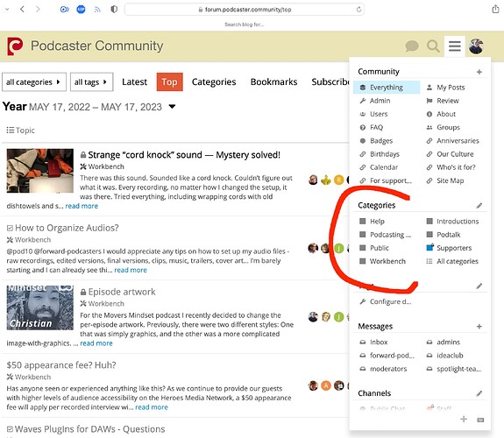Expand the all tags dropdown
This screenshot has width=504, height=438.
click(x=92, y=82)
